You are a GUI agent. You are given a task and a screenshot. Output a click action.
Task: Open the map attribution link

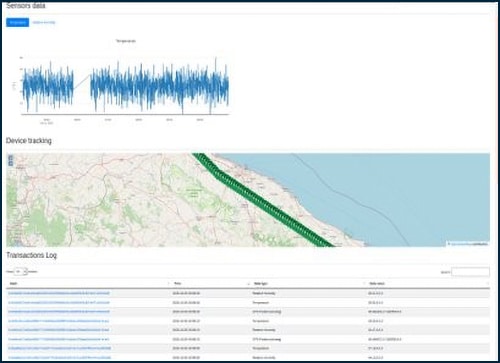point(468,244)
